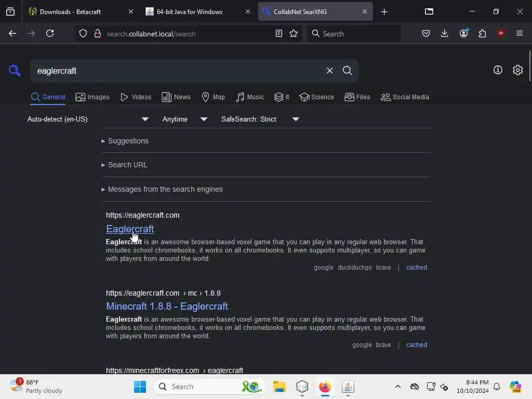532x399 pixels.
Task: Open the weather widget showing 88°F
Action: pos(36,387)
